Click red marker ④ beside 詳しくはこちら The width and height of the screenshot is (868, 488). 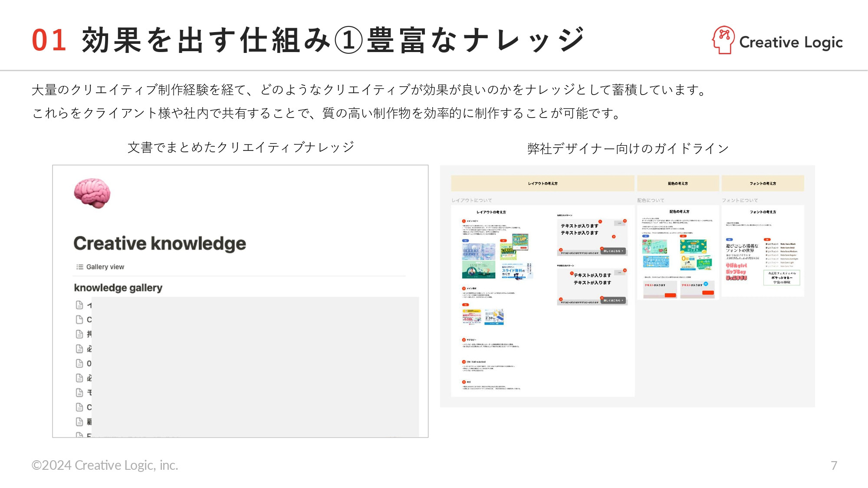(x=602, y=249)
